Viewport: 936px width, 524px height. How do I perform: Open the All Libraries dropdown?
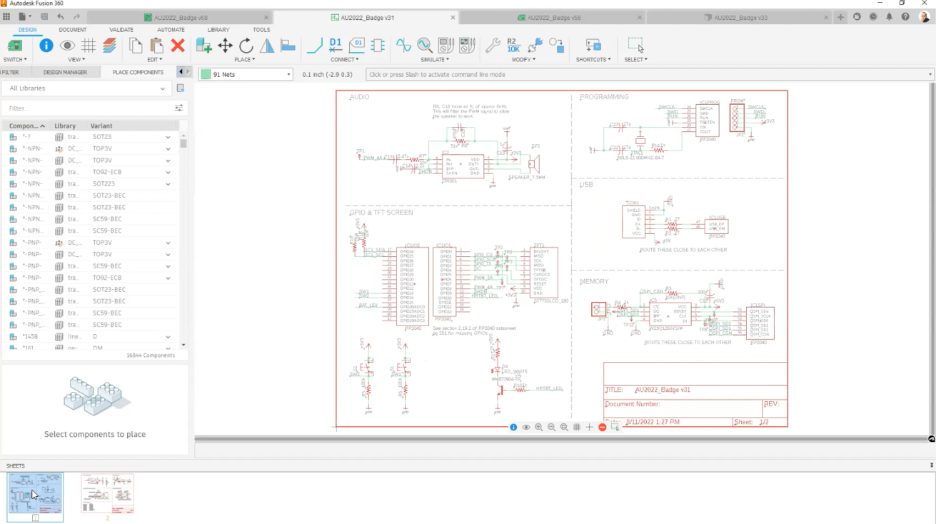[94, 89]
